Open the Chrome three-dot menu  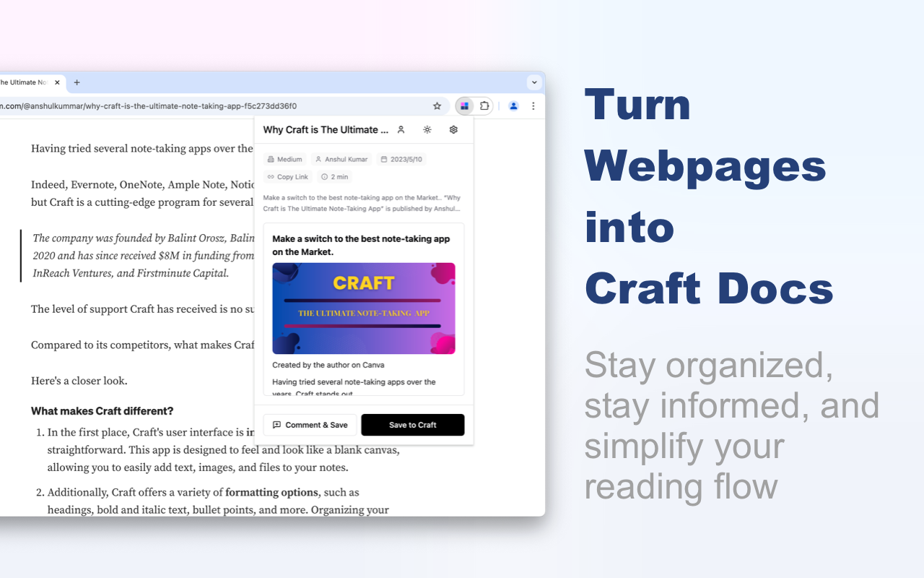(533, 105)
